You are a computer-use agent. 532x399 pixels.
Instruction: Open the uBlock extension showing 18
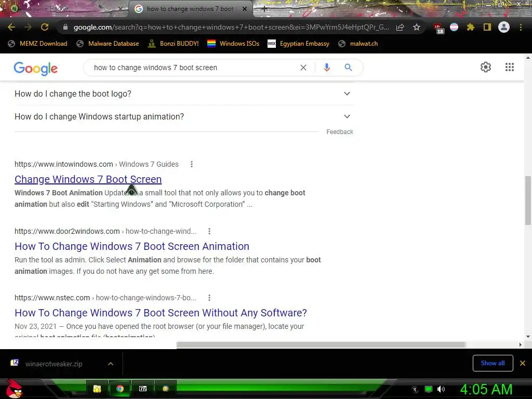pos(438,28)
